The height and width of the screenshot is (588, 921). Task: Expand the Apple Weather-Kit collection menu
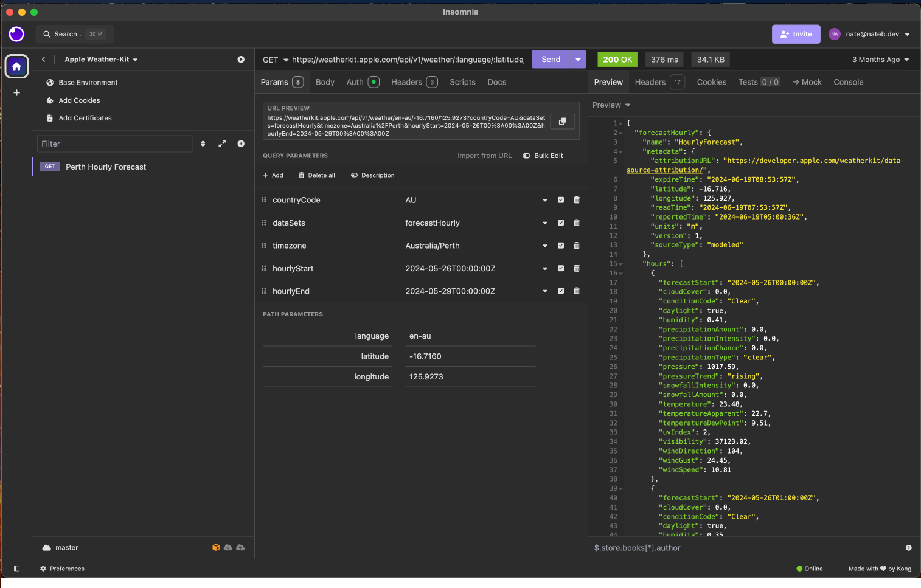pyautogui.click(x=101, y=60)
